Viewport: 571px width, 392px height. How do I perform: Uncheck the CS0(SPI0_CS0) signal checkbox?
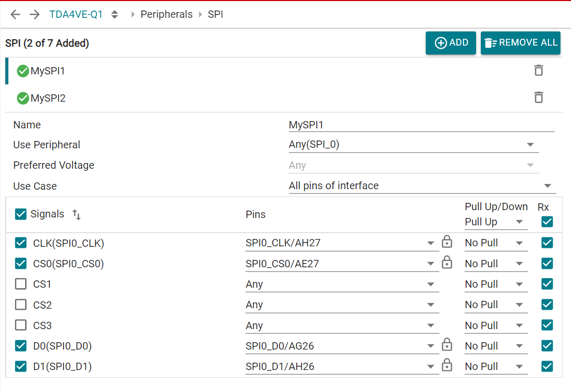click(21, 263)
